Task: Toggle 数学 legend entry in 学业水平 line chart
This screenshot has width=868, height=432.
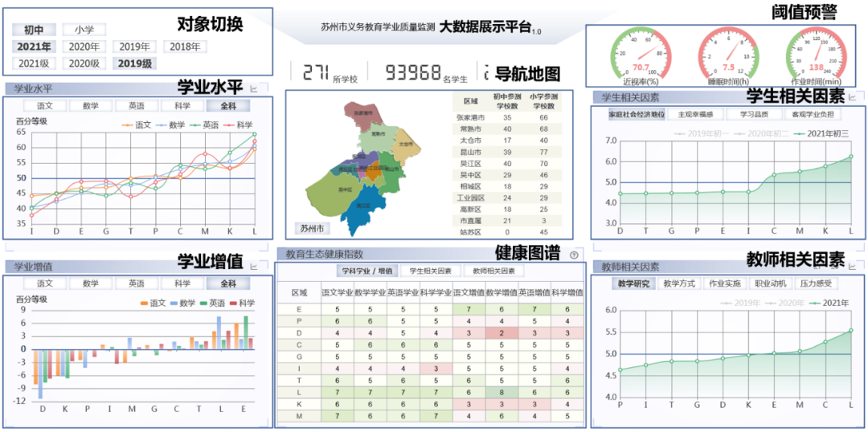Action: coord(170,125)
